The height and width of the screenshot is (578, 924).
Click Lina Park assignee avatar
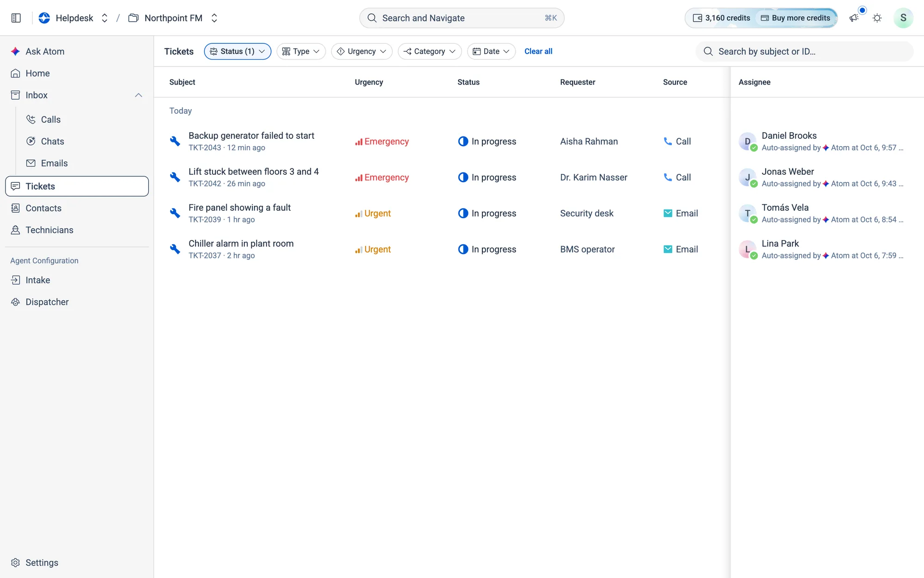point(747,249)
